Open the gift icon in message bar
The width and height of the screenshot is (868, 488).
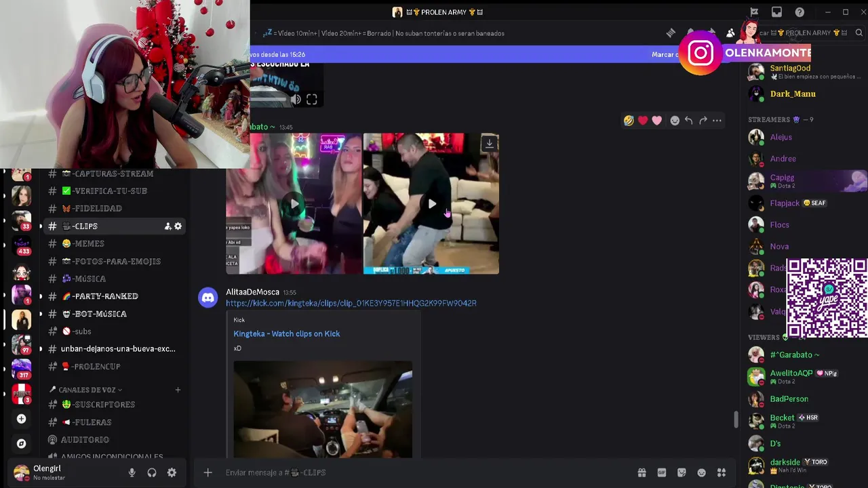(642, 472)
